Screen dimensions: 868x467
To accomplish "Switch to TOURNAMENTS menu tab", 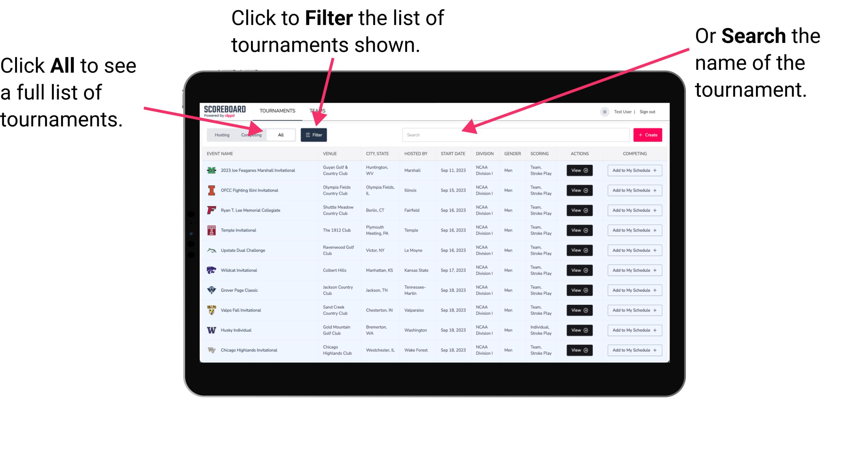I will 276,110.
